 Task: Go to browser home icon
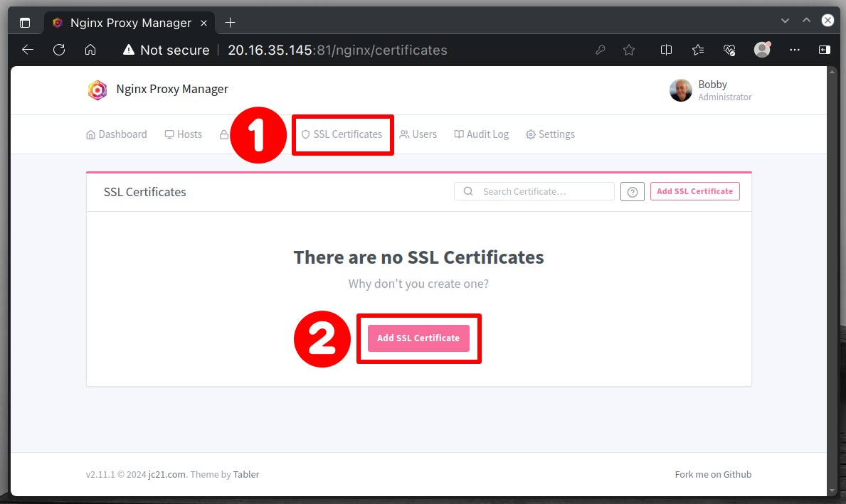coord(90,50)
